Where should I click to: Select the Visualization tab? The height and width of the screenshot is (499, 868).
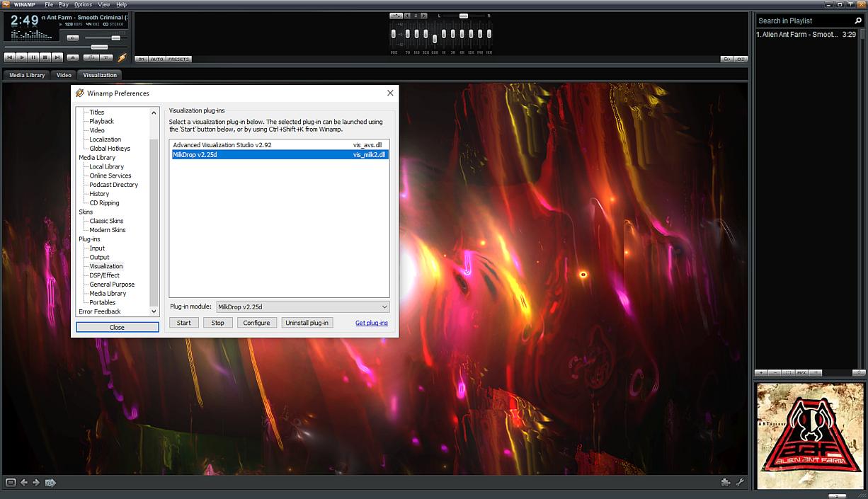click(100, 74)
